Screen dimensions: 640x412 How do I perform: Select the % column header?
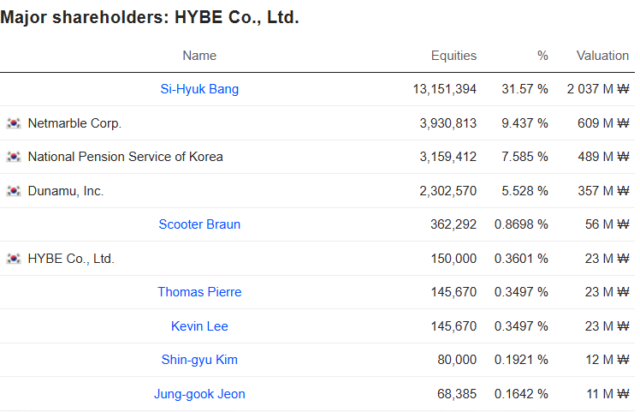pyautogui.click(x=542, y=56)
